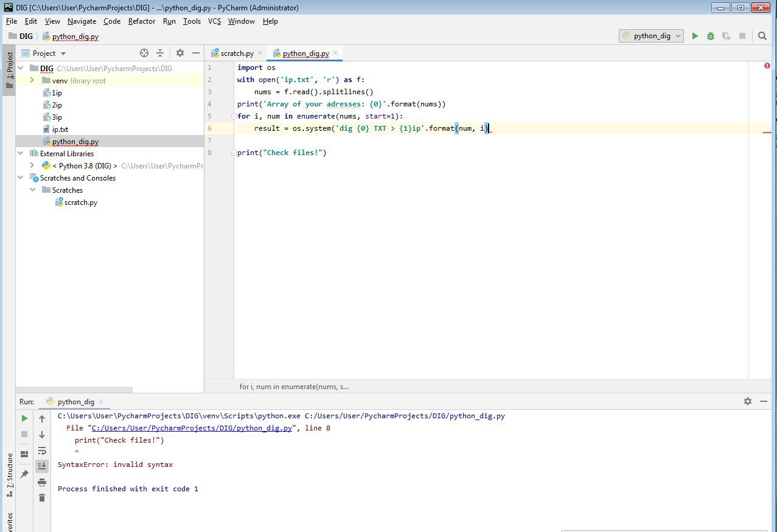
Task: Click the locate file crosshair icon in Project panel
Action: tap(144, 54)
